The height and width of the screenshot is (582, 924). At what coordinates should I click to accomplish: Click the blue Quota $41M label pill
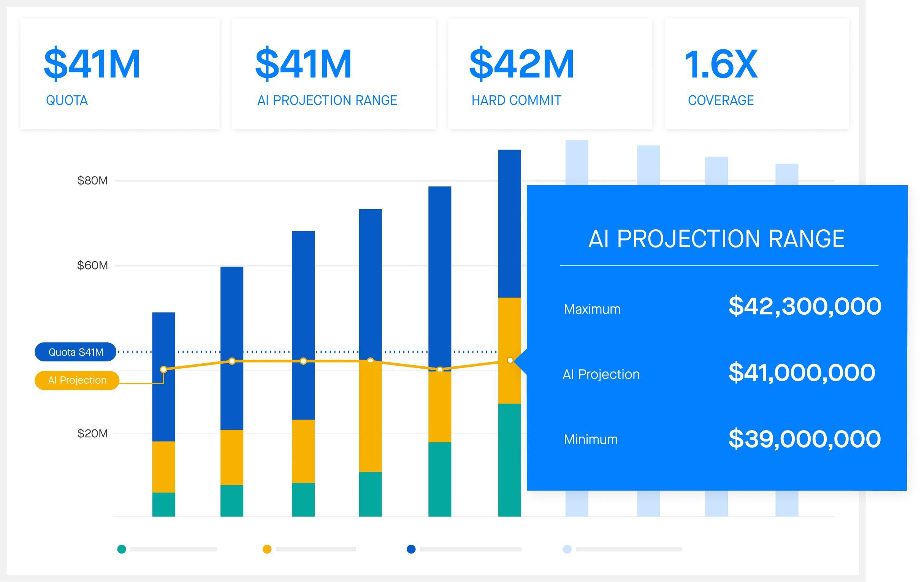[76, 352]
